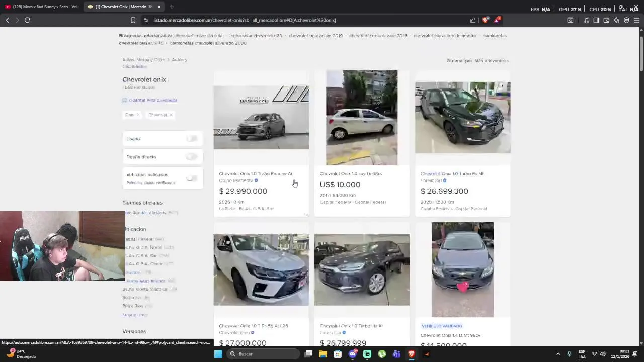Viewport: 644px width, 362px height.
Task: Open Brave VPN shield icon
Action: coord(626,20)
